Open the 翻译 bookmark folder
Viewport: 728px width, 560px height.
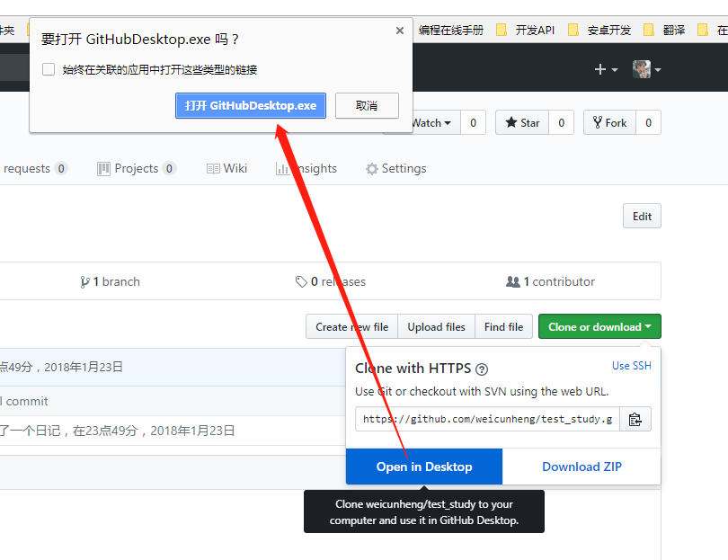(x=664, y=31)
